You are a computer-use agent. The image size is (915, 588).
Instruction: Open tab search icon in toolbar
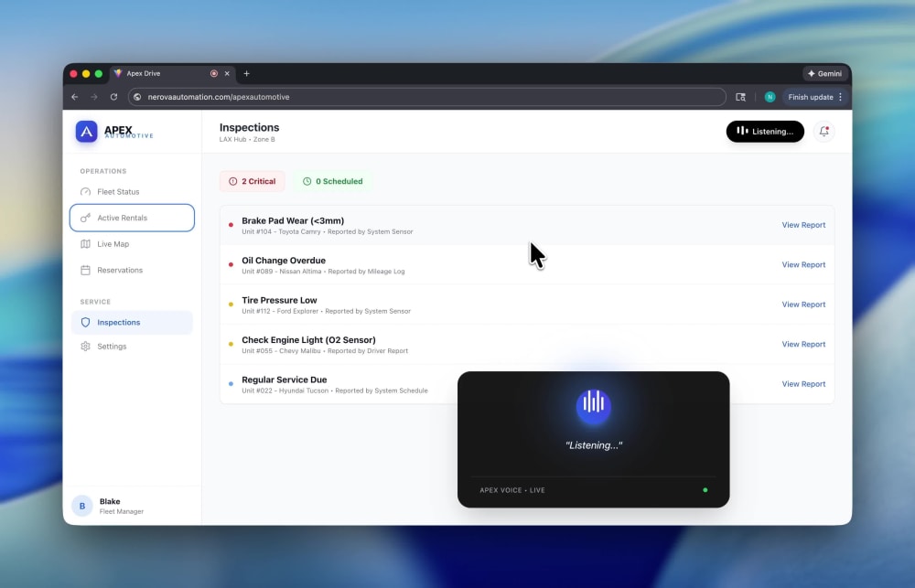tap(740, 97)
